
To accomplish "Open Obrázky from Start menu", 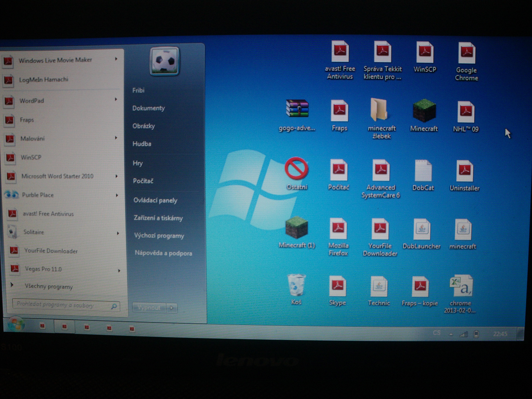I will click(144, 126).
